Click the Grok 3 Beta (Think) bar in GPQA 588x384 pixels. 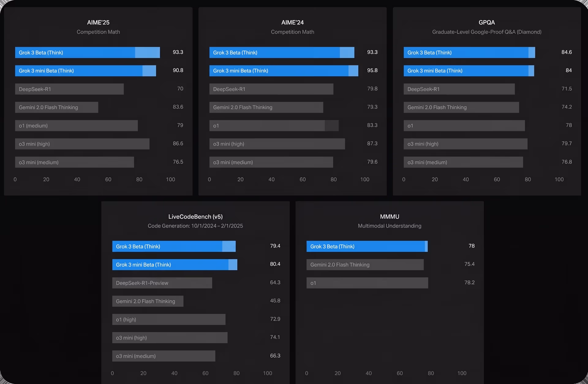coord(469,52)
